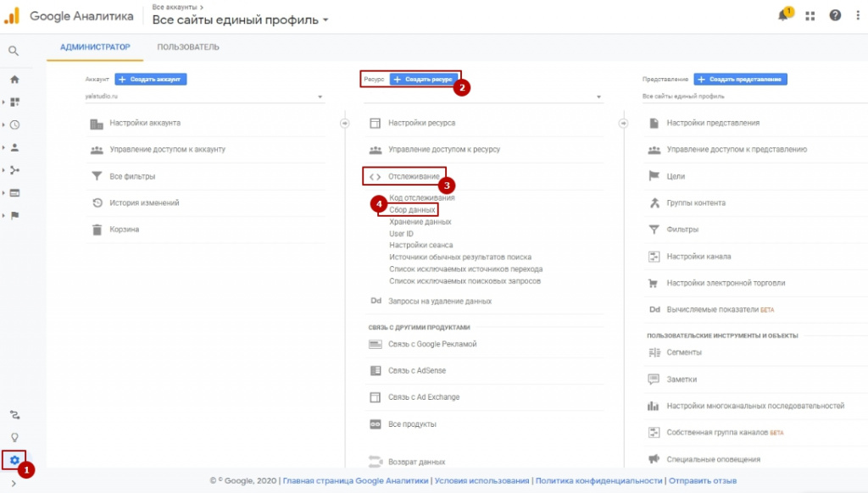
Task: Open the Google apps grid icon
Action: (810, 16)
